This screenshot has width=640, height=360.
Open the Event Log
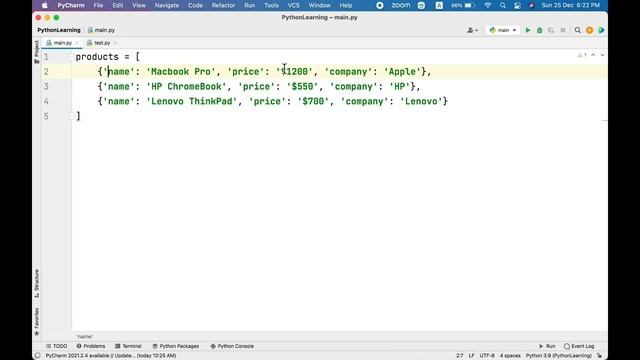pos(579,346)
